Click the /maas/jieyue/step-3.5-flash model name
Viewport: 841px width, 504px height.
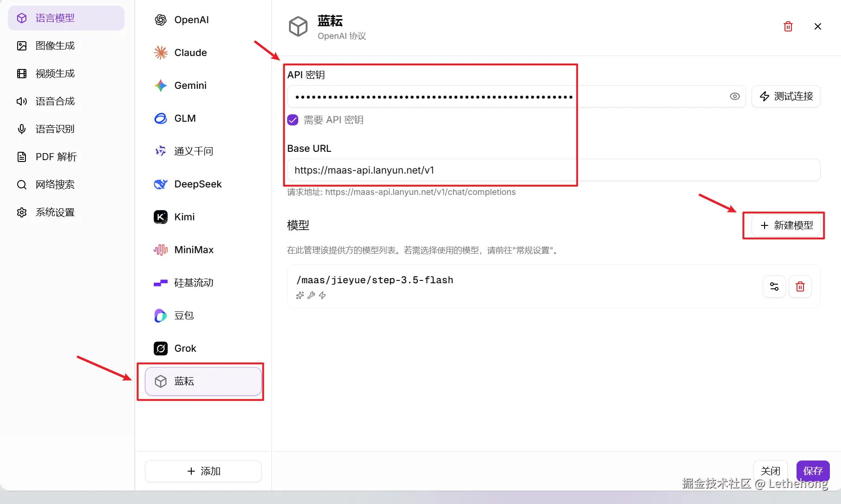click(375, 280)
